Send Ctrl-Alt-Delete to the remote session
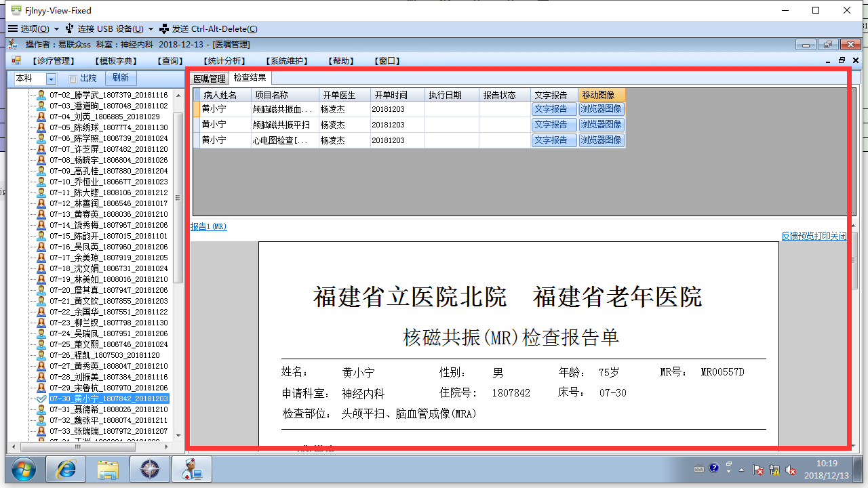868x488 pixels. [208, 29]
